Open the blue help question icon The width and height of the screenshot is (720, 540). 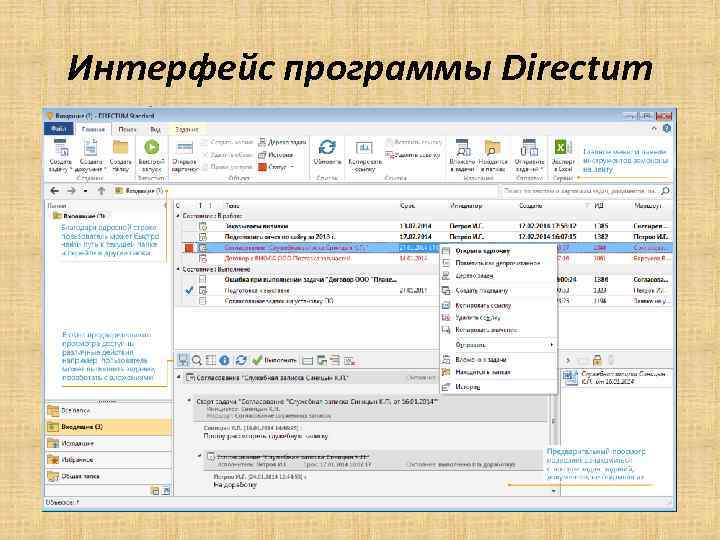[667, 129]
